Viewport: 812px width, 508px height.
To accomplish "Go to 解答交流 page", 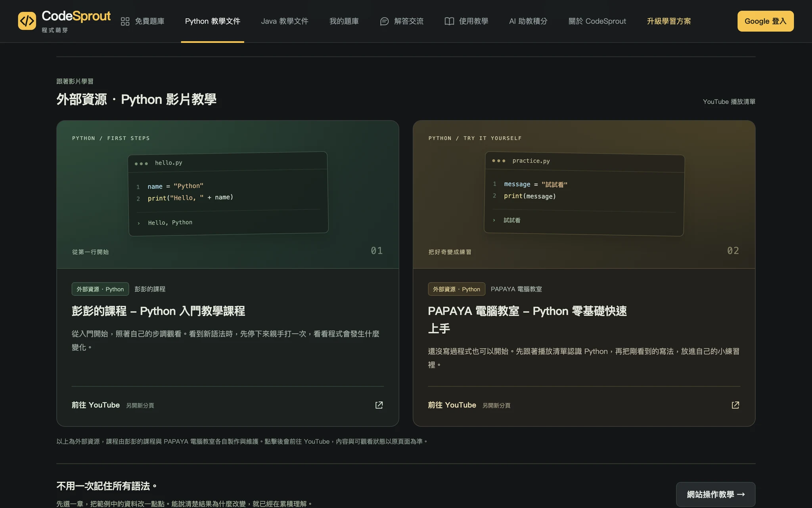I will (x=402, y=21).
